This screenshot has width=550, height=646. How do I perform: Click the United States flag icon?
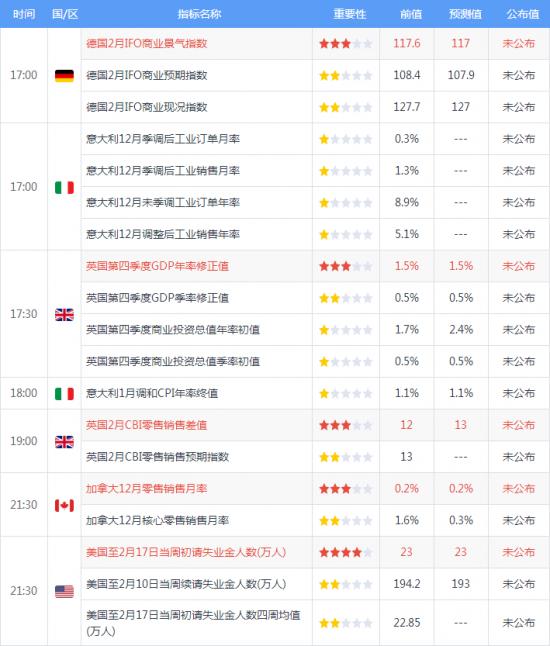[64, 592]
